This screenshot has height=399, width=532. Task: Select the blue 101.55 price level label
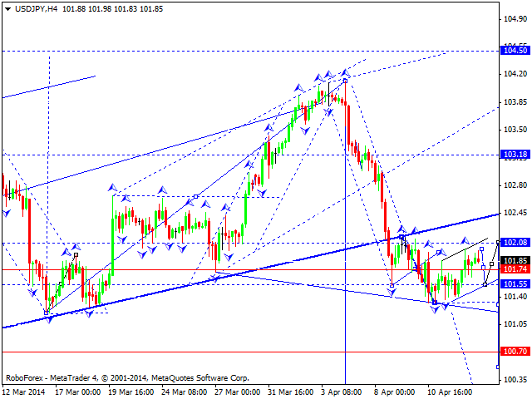[515, 284]
